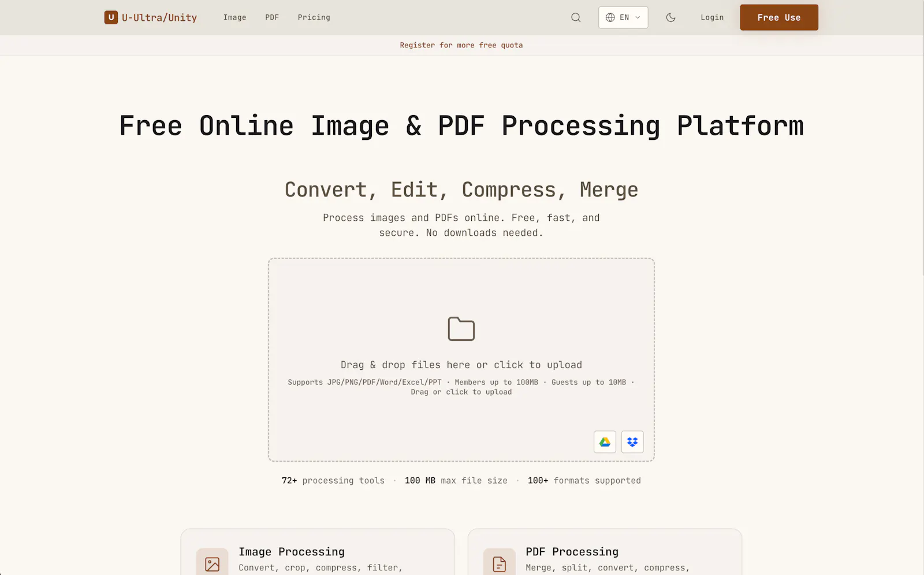This screenshot has height=575, width=924.
Task: Click the U-Ultra/Unity logo icon
Action: (111, 17)
